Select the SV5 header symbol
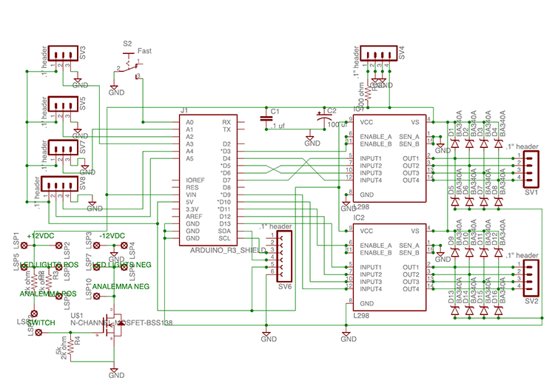 63,104
